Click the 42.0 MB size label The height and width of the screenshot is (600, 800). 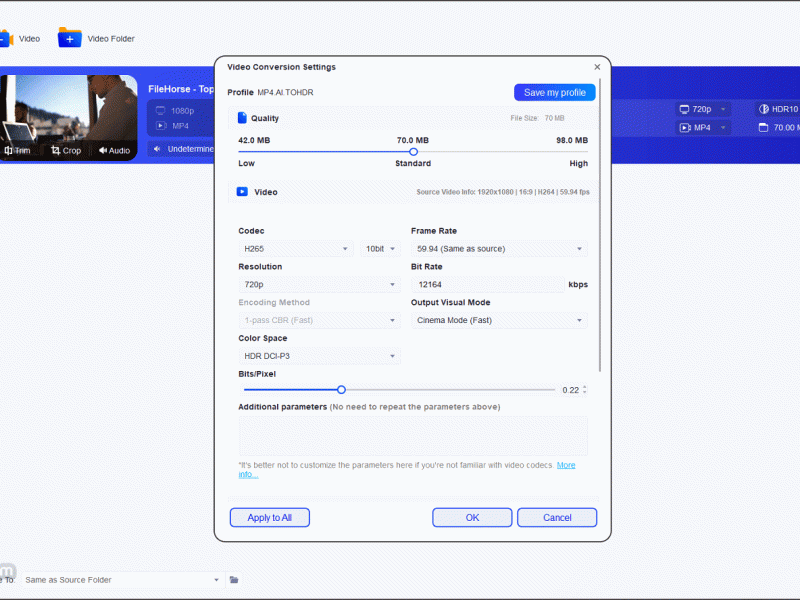pos(254,140)
